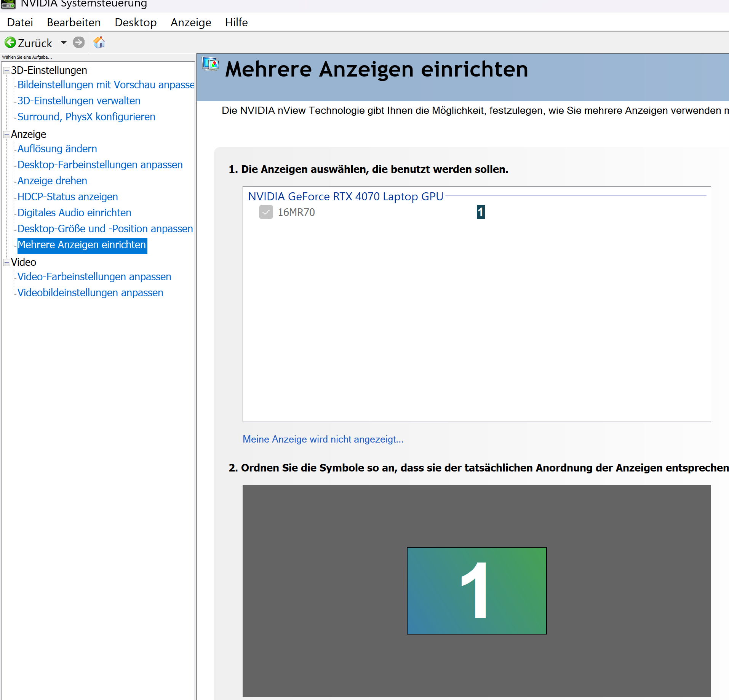Open Desktop-Farbeinstellungen anpassen
This screenshot has height=700, width=729.
100,165
